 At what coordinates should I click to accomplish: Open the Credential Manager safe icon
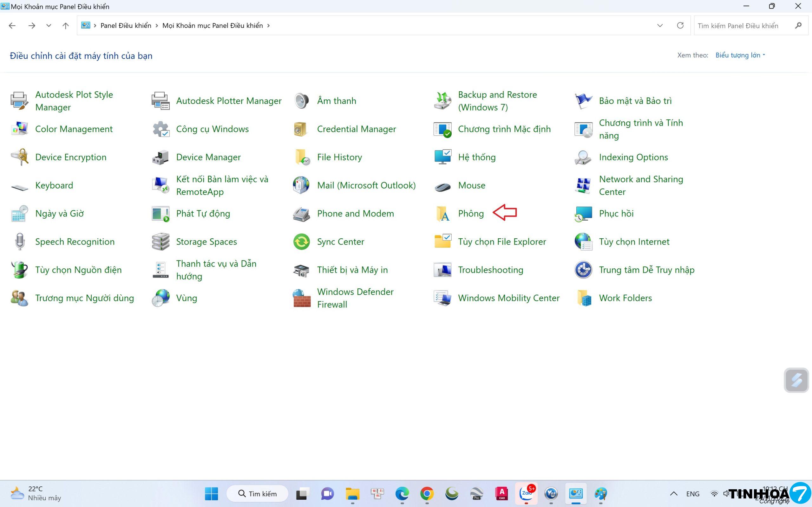(301, 129)
